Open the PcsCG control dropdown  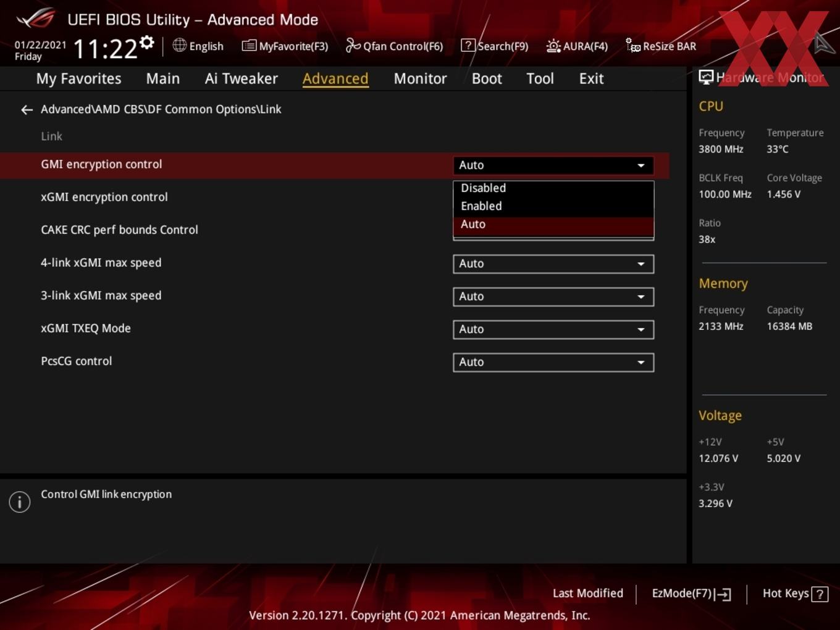(x=553, y=362)
